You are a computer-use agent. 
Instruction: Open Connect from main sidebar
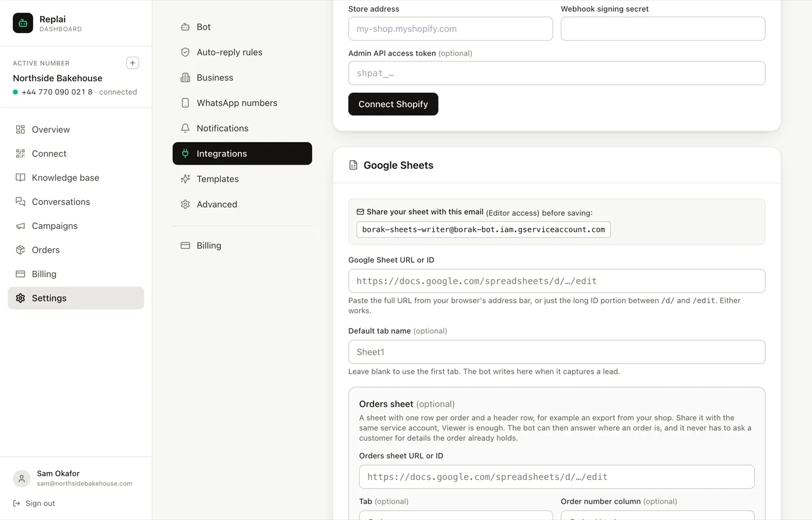[76, 154]
